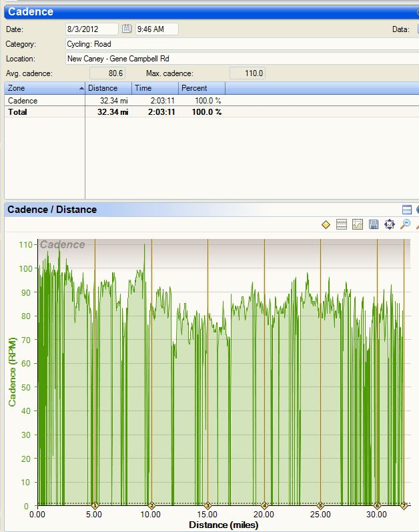The image size is (419, 532).
Task: Click the chart fill display icon
Action: pos(358,225)
